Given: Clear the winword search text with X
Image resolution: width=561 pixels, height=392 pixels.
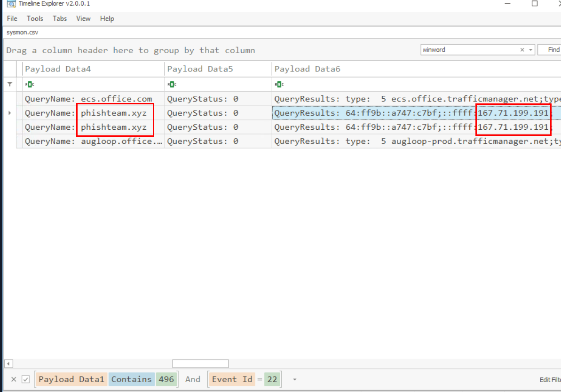Looking at the screenshot, I should click(522, 50).
